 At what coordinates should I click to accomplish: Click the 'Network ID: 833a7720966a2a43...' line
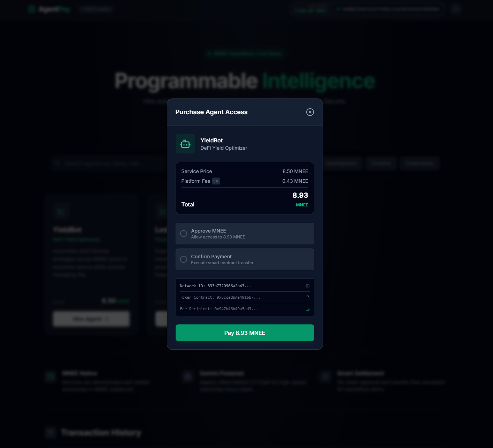pos(215,286)
